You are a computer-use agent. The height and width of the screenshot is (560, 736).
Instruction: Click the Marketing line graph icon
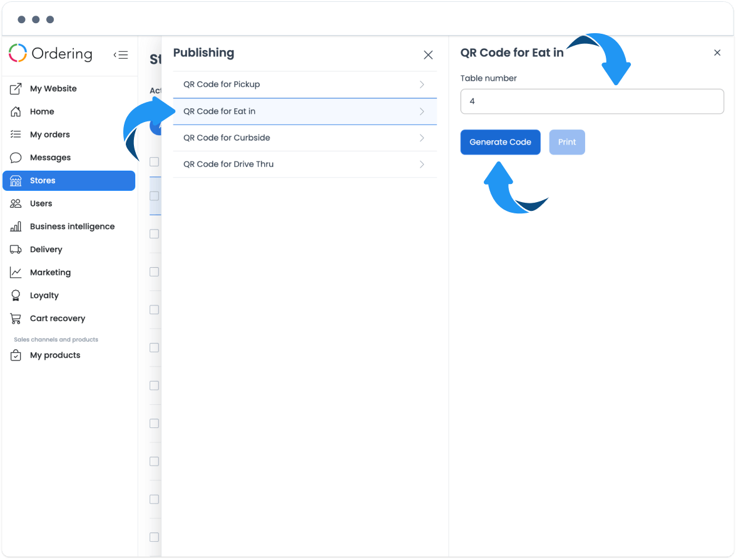click(x=16, y=272)
